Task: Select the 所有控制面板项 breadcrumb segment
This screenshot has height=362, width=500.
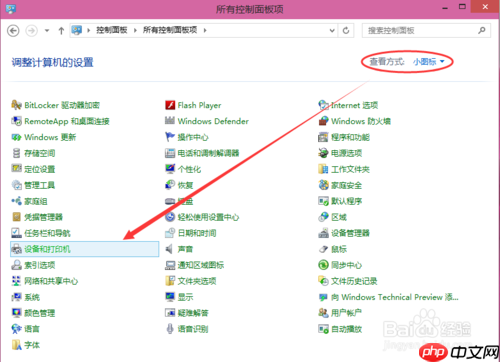Action: 170,30
